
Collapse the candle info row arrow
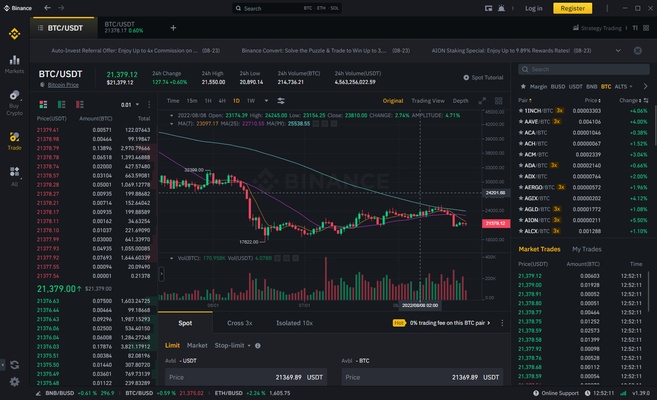[x=171, y=115]
